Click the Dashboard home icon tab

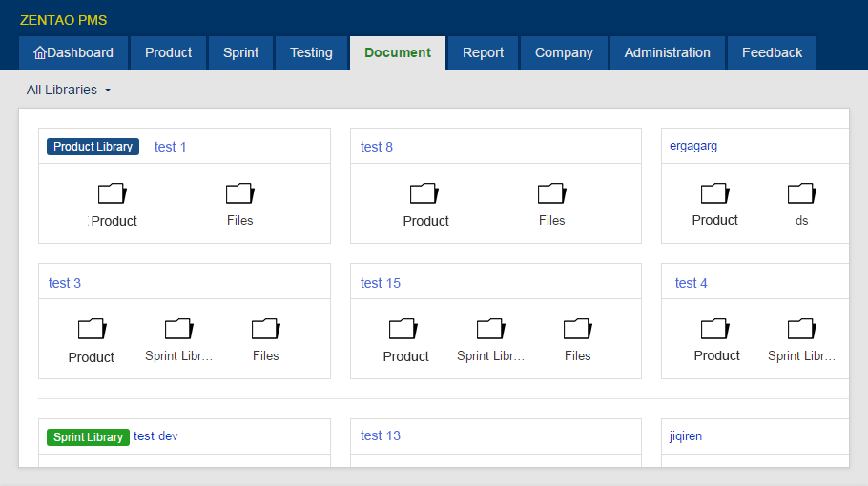[73, 53]
